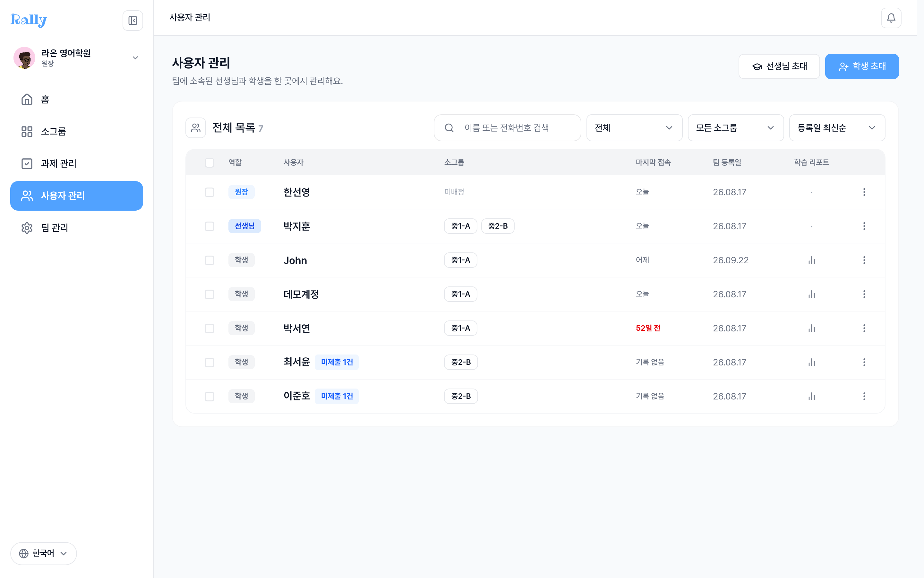924x578 pixels.
Task: Open 소그룹 in sidebar
Action: point(76,132)
